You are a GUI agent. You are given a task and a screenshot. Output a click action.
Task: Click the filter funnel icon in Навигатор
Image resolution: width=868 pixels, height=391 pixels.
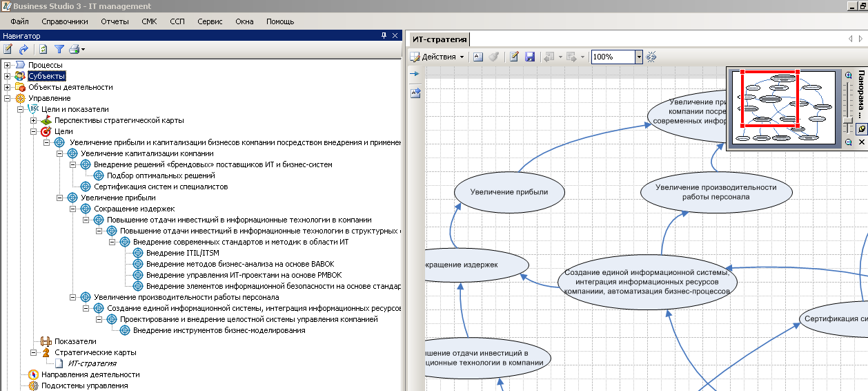[59, 50]
